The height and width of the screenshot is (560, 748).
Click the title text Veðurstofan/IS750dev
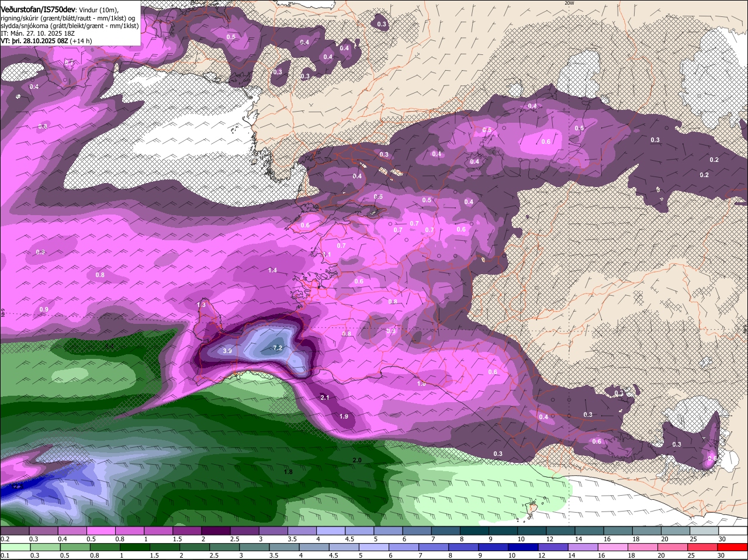(x=38, y=9)
